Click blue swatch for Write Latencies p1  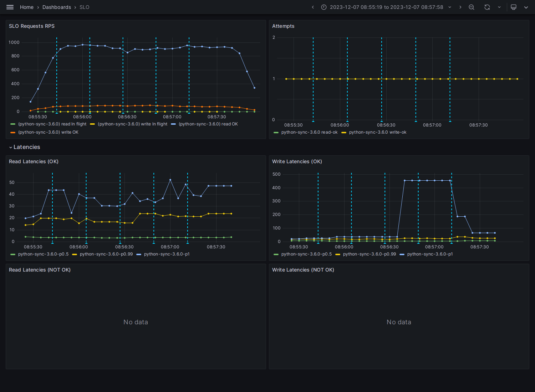point(402,254)
